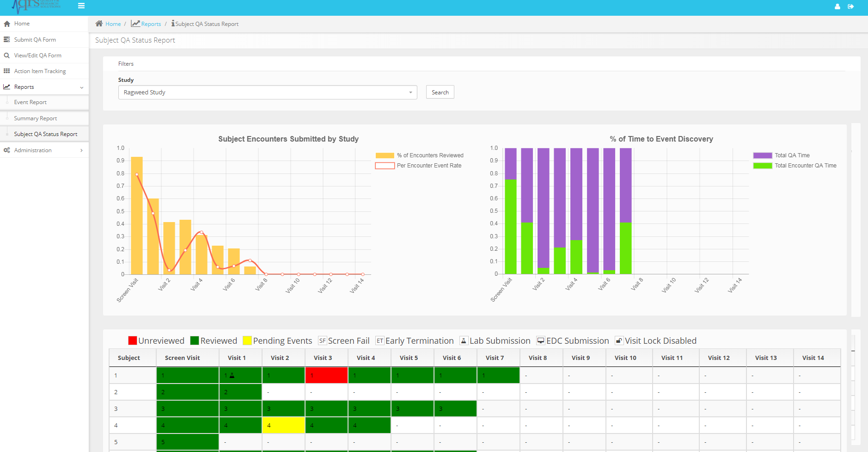Click the logout icon in top bar
Viewport: 868px width, 452px height.
tap(850, 6)
